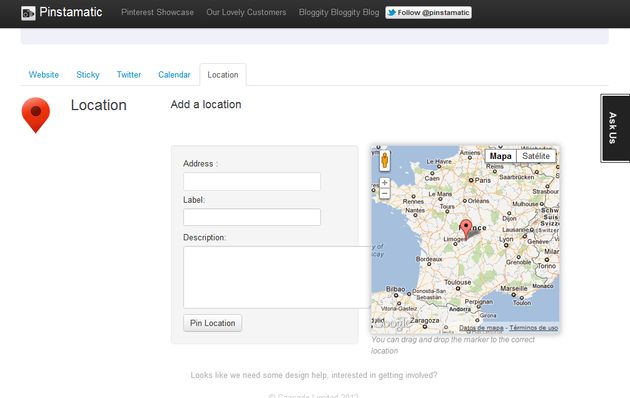Focus the Label input field
Screen dimensions: 630x398
coord(252,217)
